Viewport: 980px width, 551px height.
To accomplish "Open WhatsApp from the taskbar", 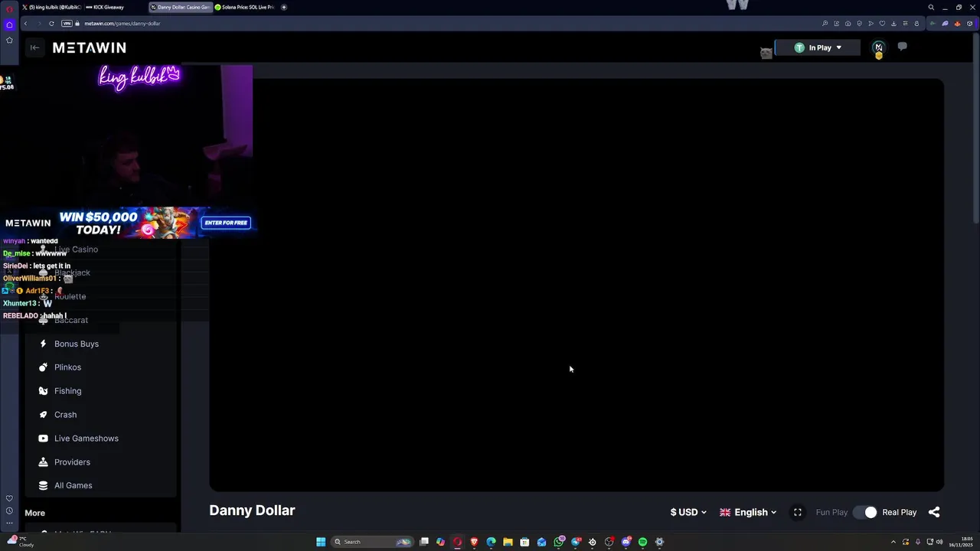I will [559, 542].
